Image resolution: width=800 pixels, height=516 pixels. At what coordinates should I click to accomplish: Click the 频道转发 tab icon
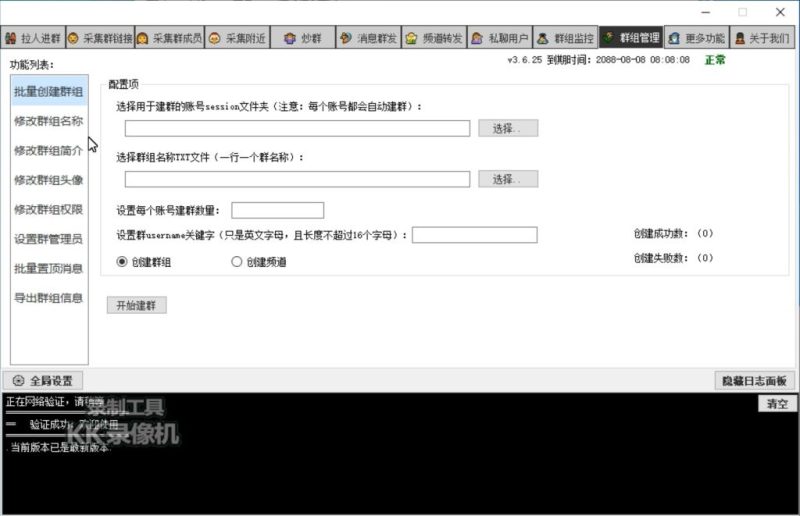tap(411, 38)
